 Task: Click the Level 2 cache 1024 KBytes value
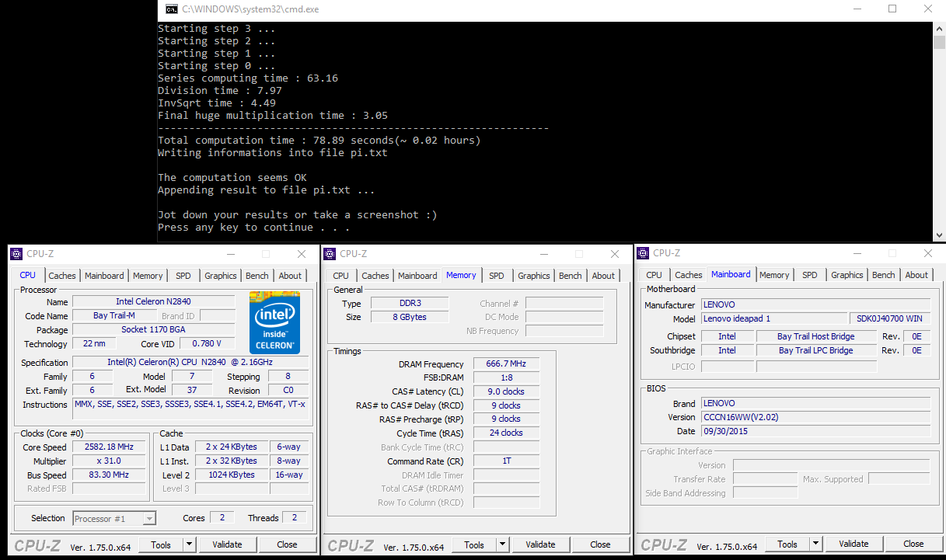pos(231,475)
